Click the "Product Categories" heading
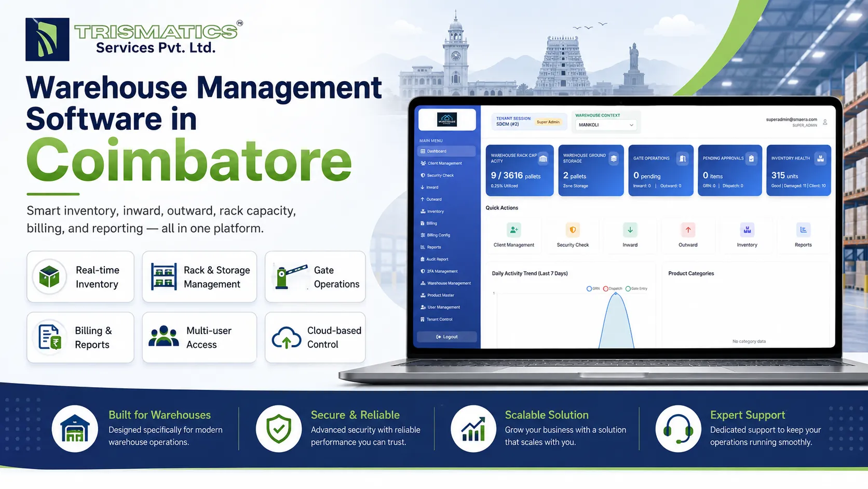The height and width of the screenshot is (489, 868). 691,273
